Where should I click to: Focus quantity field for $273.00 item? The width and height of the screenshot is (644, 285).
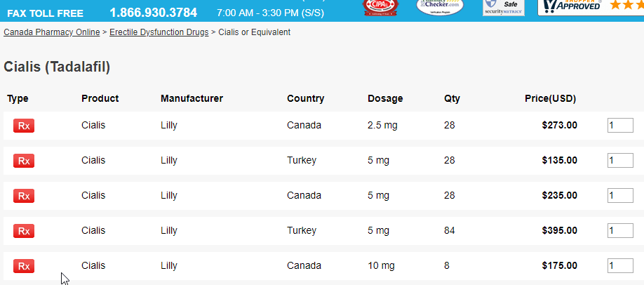coord(620,126)
